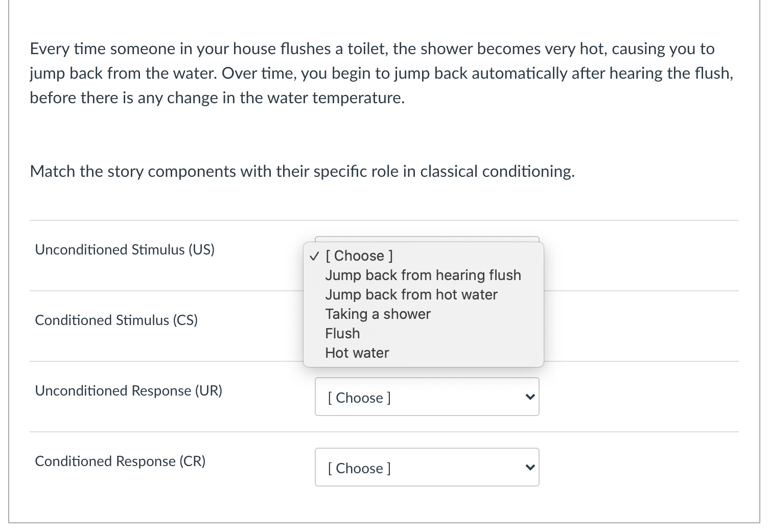Open the Conditioned Response dropdown
The width and height of the screenshot is (769, 532).
pyautogui.click(x=427, y=468)
